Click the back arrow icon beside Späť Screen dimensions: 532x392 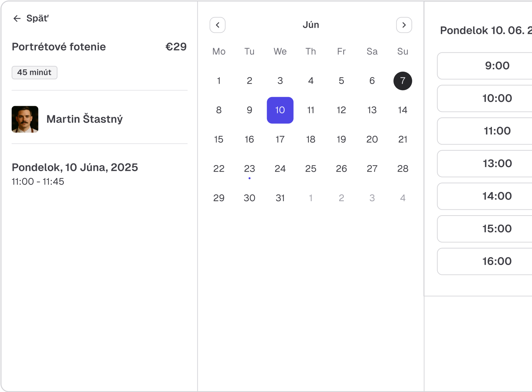pyautogui.click(x=17, y=19)
